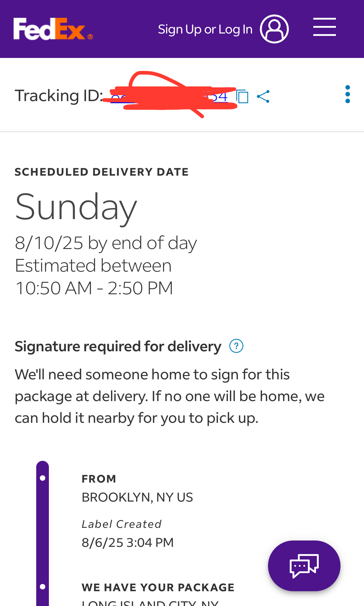
Task: Open the chat assistant bubble
Action: click(304, 566)
